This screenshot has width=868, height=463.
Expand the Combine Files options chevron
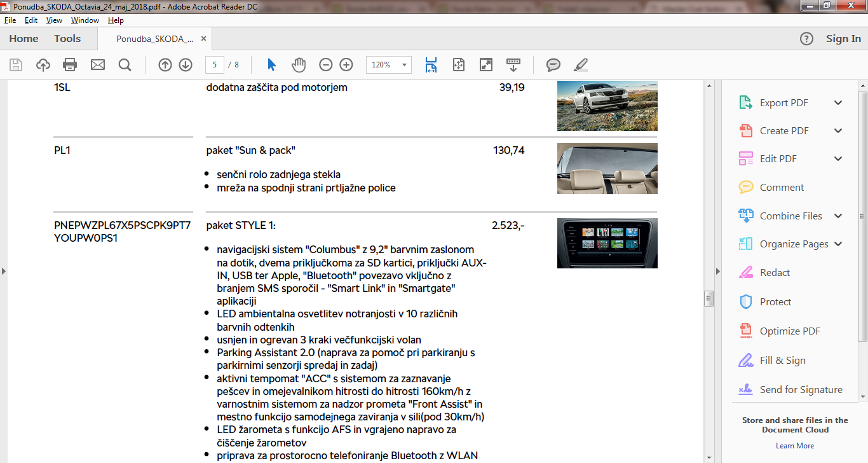[x=838, y=216]
